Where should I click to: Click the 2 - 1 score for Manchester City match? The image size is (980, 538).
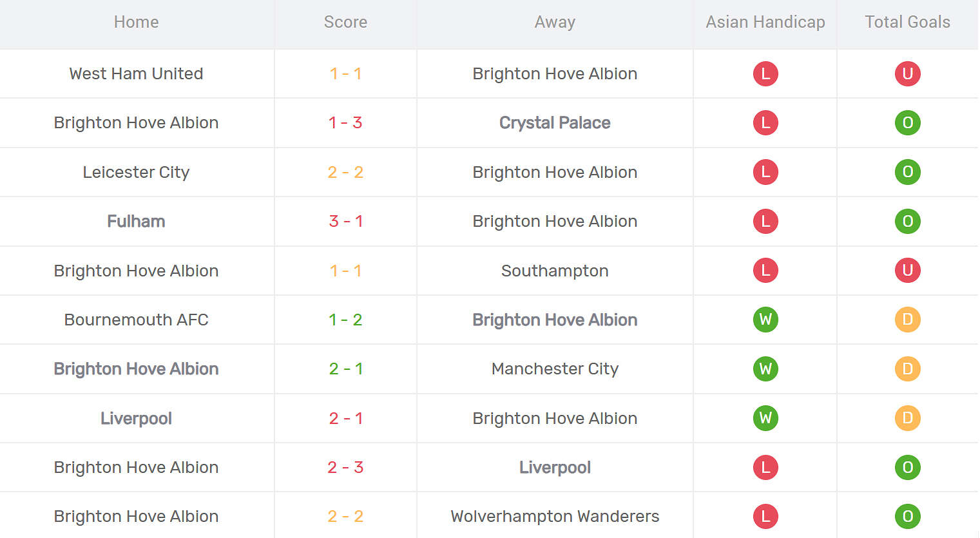pos(345,369)
